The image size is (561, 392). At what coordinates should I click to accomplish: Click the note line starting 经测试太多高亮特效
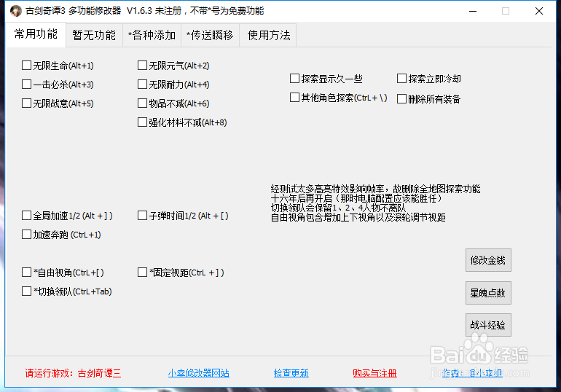(375, 189)
